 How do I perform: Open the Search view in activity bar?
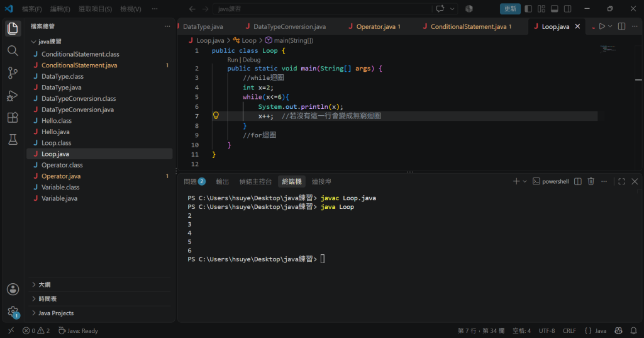[x=13, y=50]
